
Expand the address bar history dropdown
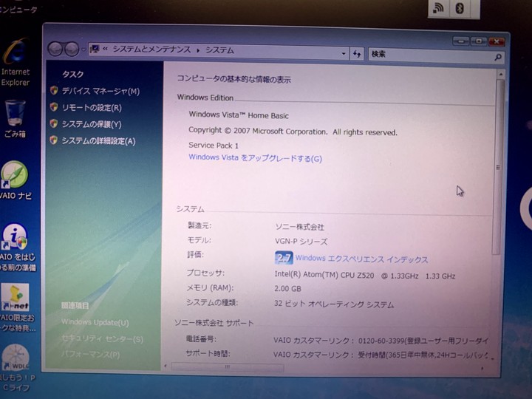344,54
